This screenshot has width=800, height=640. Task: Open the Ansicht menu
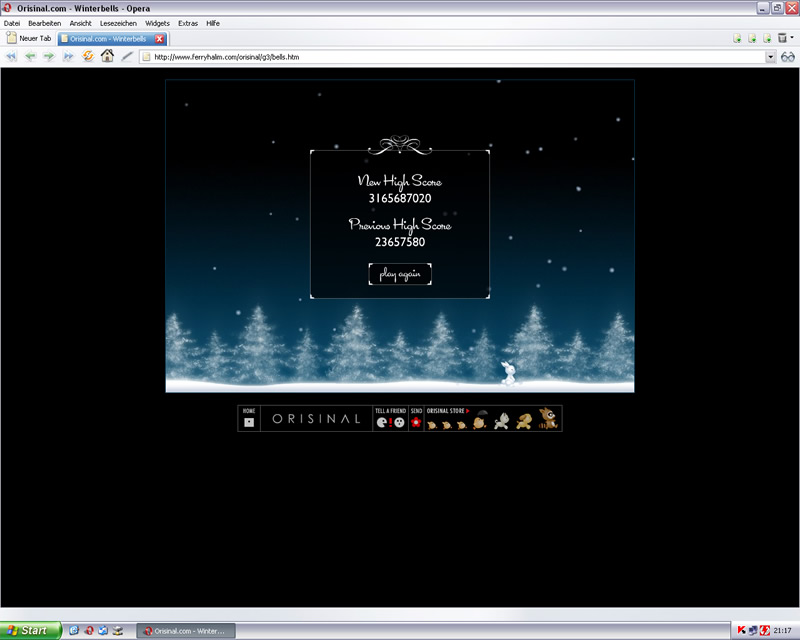(x=81, y=23)
